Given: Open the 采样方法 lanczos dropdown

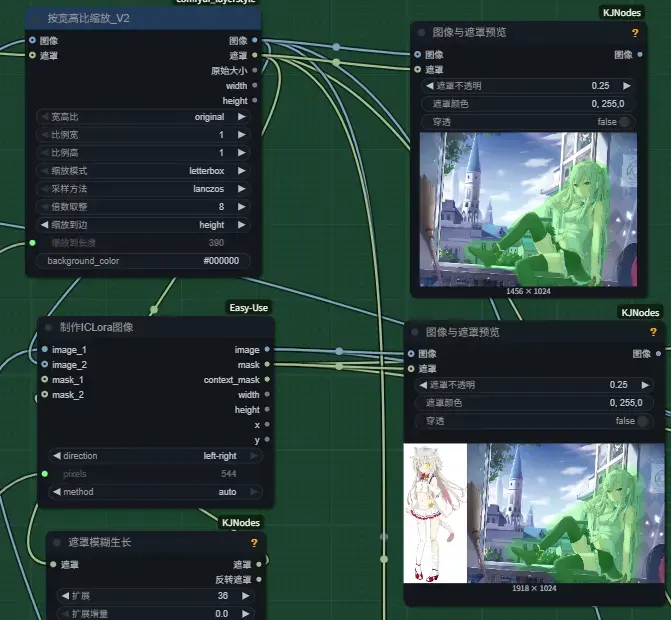Looking at the screenshot, I should coord(143,189).
